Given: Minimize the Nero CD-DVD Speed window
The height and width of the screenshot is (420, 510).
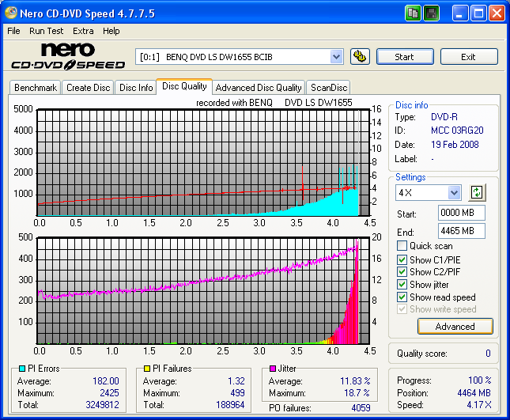Looking at the screenshot, I should tap(460, 13).
